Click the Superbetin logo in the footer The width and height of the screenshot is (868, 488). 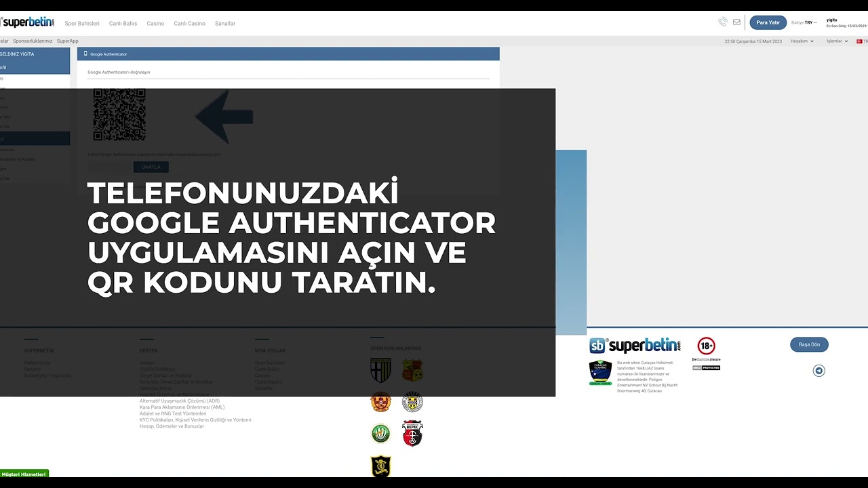click(x=635, y=345)
